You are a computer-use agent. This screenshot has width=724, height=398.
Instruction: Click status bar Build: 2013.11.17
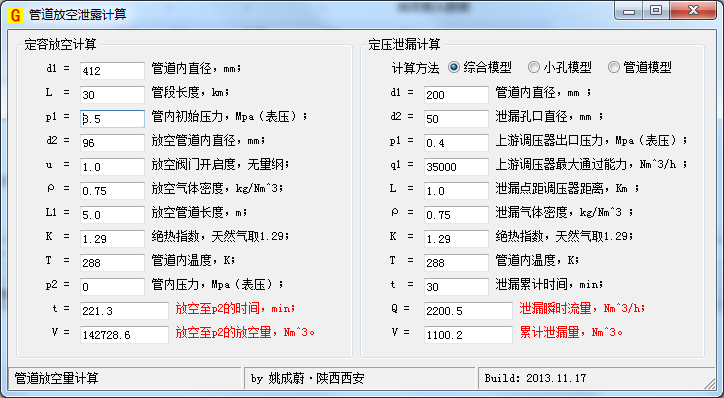click(535, 378)
